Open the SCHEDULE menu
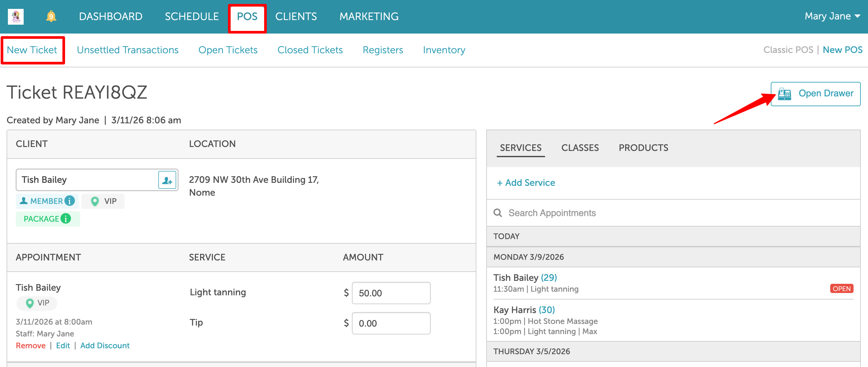Screen dimensions: 868x367 point(192,16)
